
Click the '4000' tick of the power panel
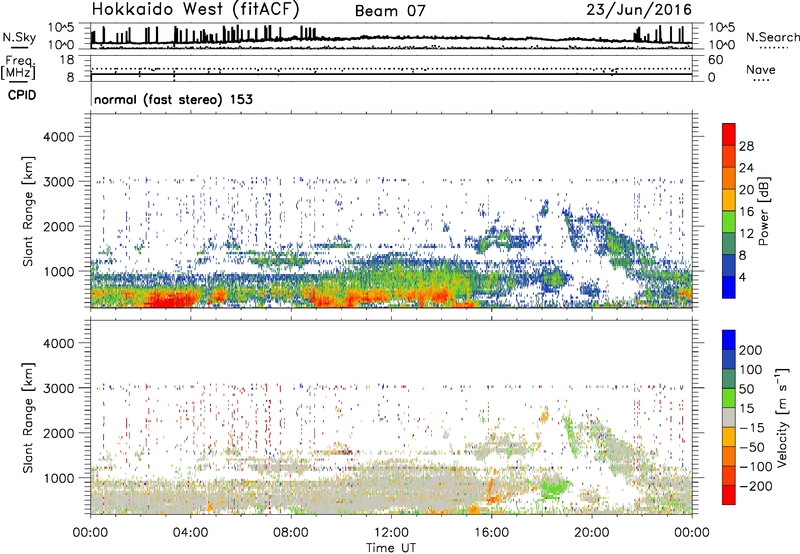(x=59, y=137)
